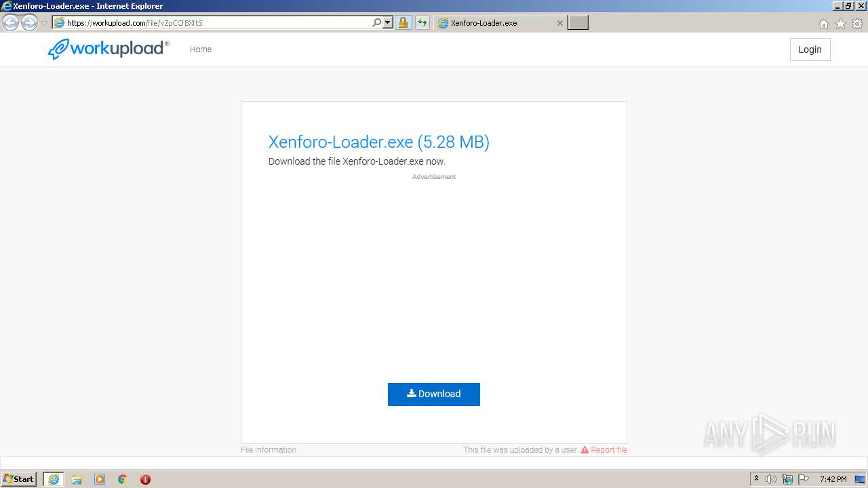Viewport: 868px width, 488px height.
Task: Open a new blank tab
Action: (x=578, y=23)
